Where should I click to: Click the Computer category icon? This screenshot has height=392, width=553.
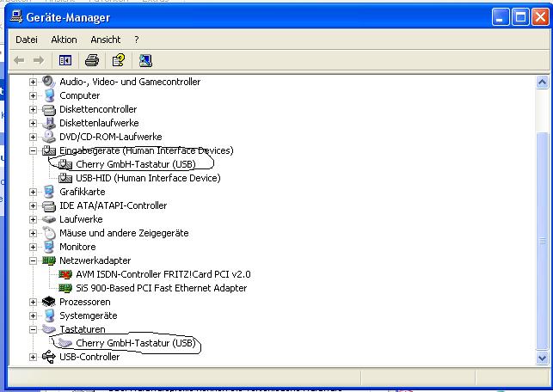tap(49, 95)
